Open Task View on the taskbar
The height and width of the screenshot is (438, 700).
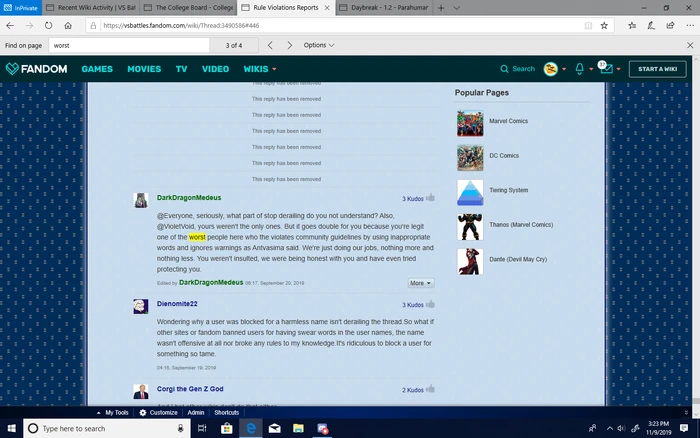pos(202,429)
